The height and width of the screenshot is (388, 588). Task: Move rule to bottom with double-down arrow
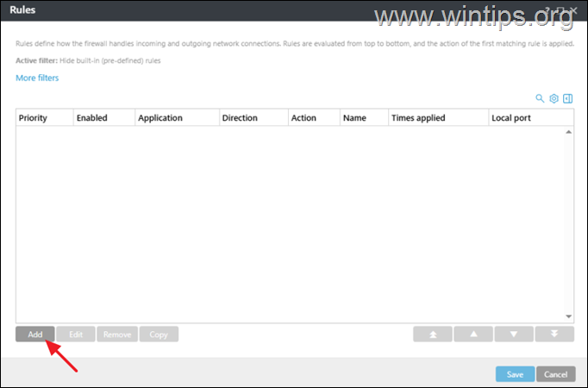[554, 334]
